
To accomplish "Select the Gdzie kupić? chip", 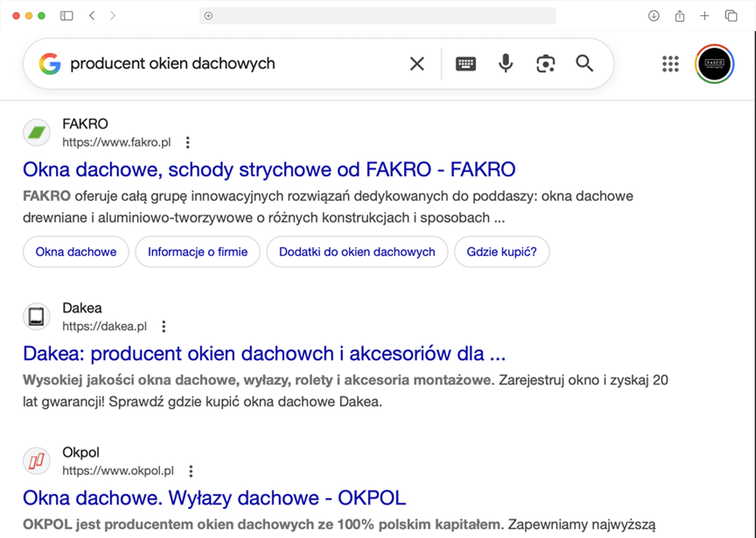I will (x=502, y=252).
